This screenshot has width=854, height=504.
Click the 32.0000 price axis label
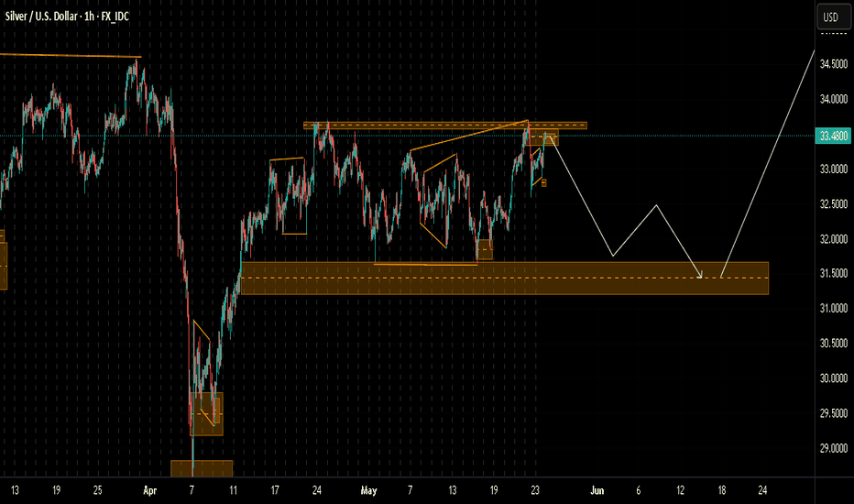[x=833, y=238]
